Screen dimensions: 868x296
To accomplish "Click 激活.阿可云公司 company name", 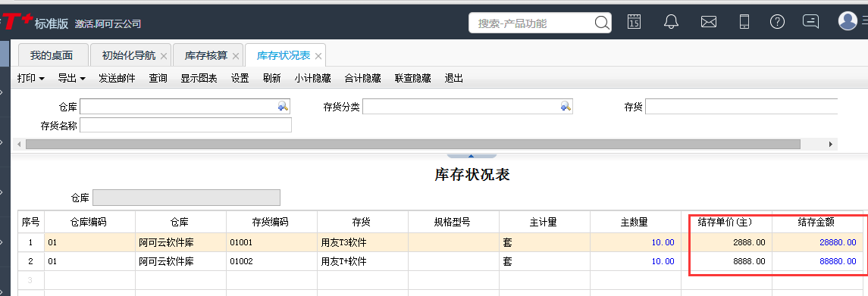I will (108, 23).
